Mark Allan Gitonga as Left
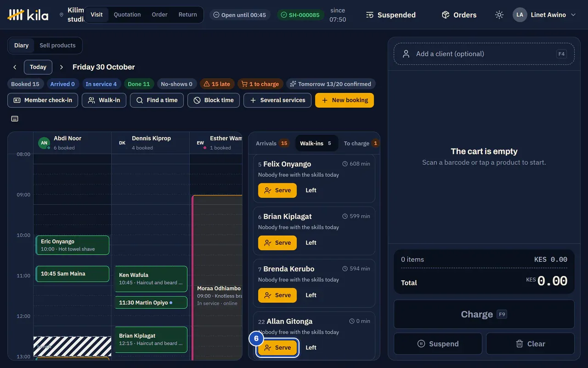 coord(311,348)
